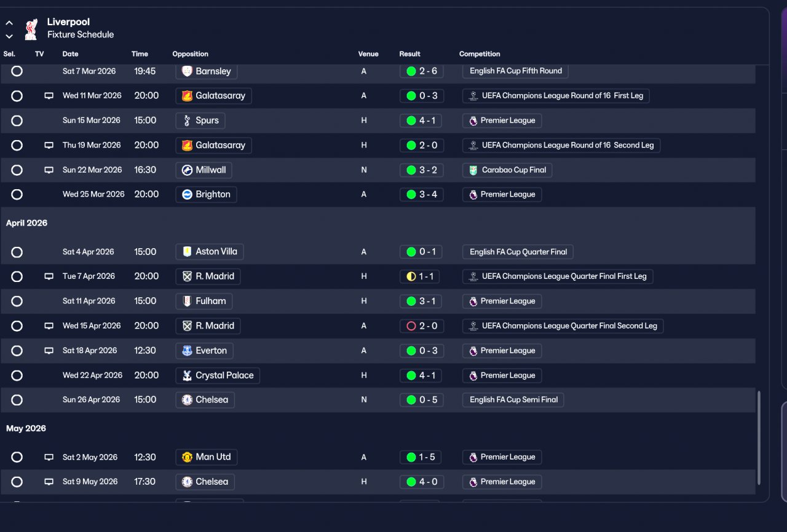Click R. Madrid second leg 2-0 loss result
Viewport: 787px width, 532px height.
click(421, 326)
